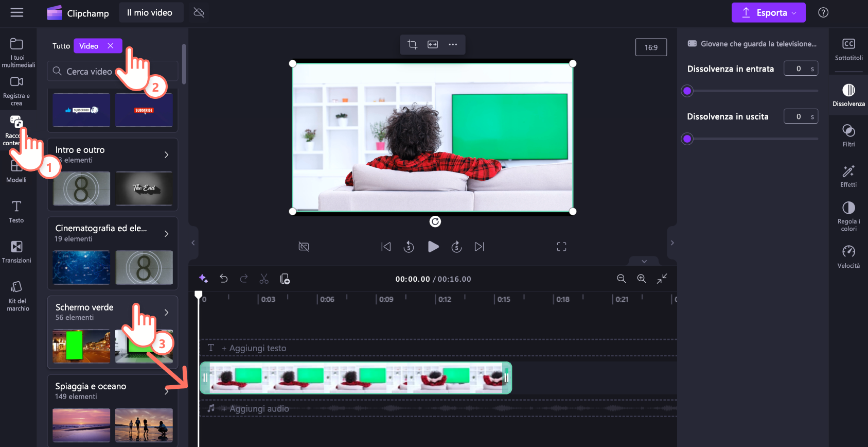The width and height of the screenshot is (868, 447).
Task: Skip to end of video
Action: (480, 247)
